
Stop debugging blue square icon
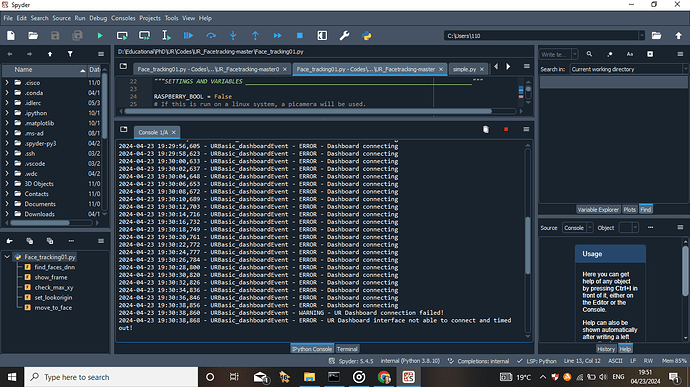tap(300, 36)
